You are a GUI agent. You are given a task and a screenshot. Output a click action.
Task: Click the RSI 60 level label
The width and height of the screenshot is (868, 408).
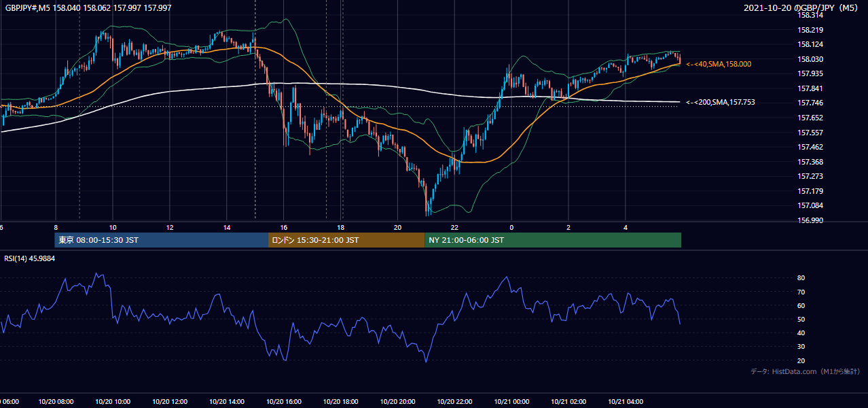pos(801,305)
